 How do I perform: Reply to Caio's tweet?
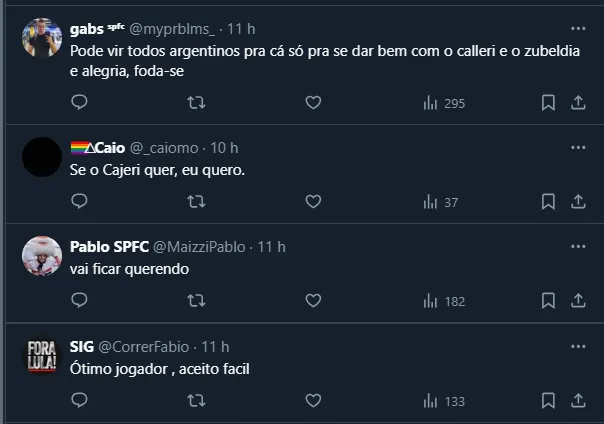pos(80,202)
